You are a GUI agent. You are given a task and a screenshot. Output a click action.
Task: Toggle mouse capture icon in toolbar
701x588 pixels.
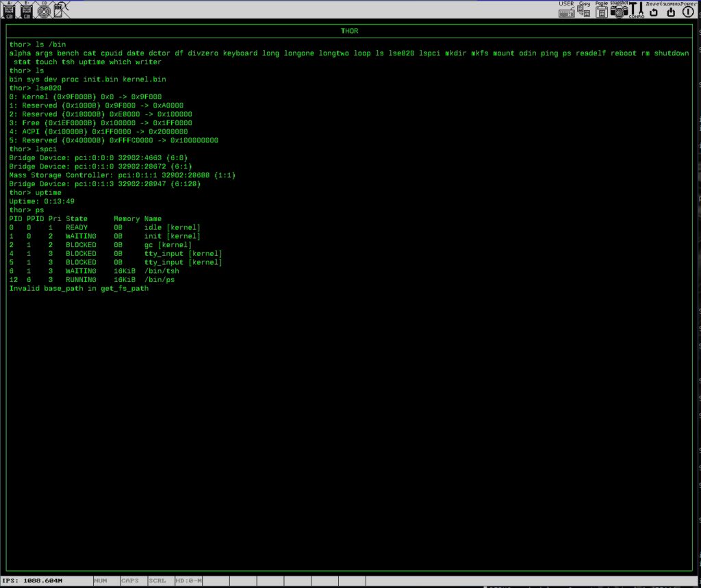(58, 10)
